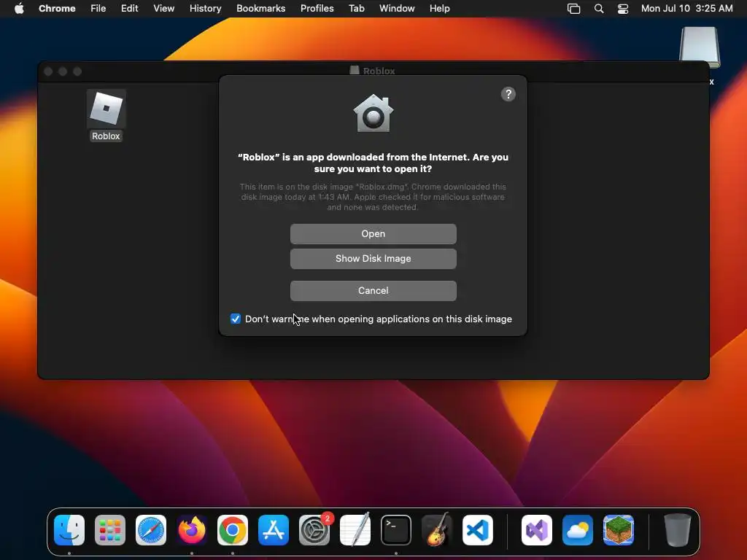Uncheck the Don't warn me checkbox
Image resolution: width=747 pixels, height=560 pixels.
(236, 319)
